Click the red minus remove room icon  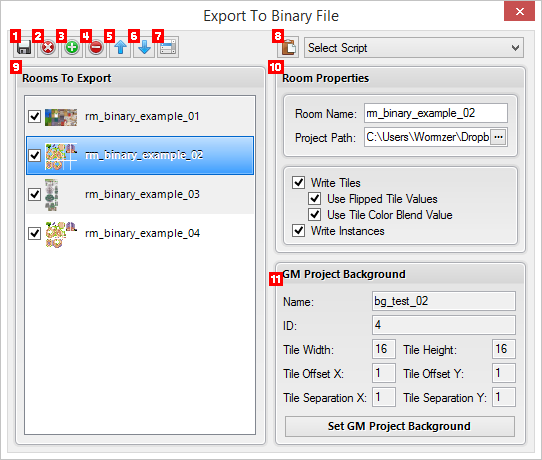pos(96,47)
